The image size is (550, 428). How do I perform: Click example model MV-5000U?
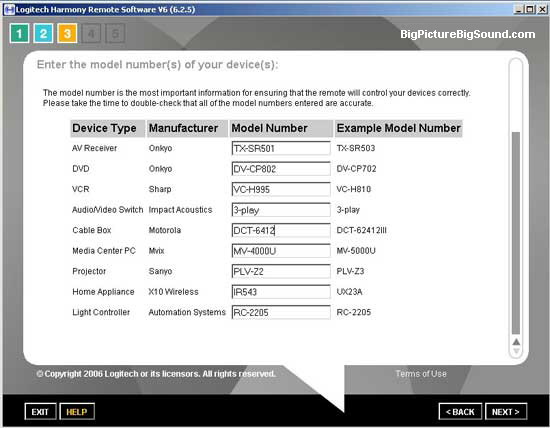pos(356,251)
